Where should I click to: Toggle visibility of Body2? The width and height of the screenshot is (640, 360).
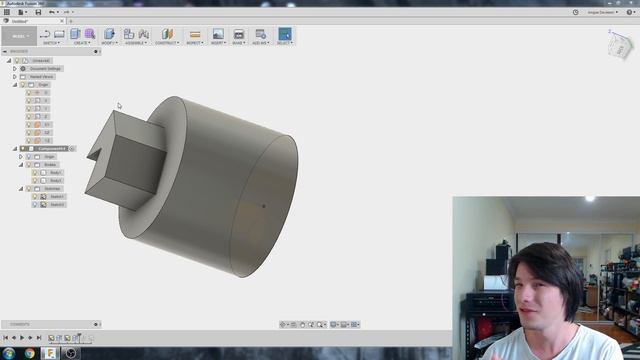click(35, 180)
